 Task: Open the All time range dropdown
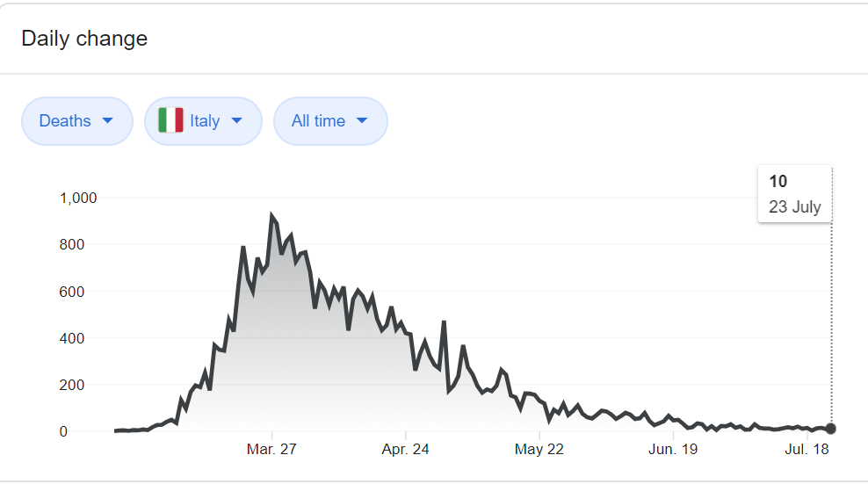(330, 121)
